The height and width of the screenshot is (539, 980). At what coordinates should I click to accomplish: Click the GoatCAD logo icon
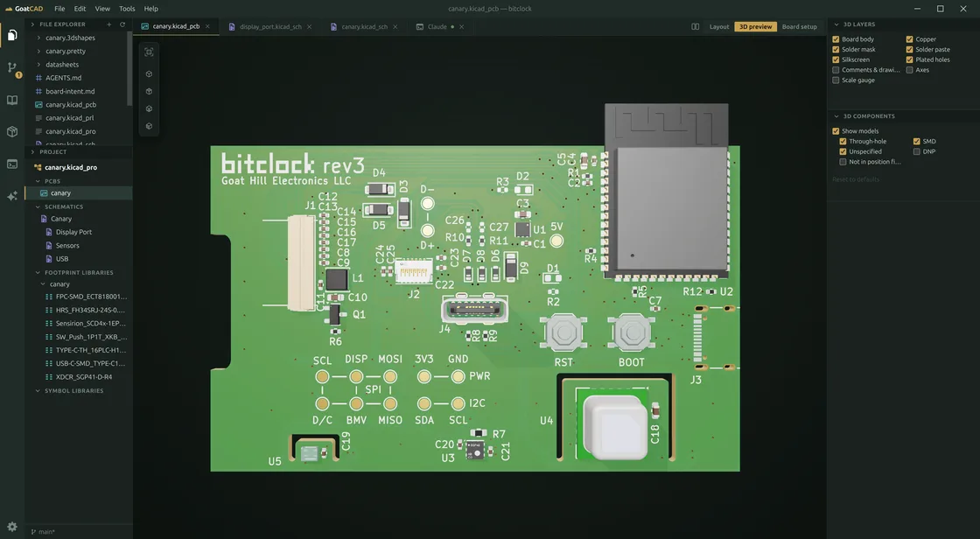(x=9, y=9)
